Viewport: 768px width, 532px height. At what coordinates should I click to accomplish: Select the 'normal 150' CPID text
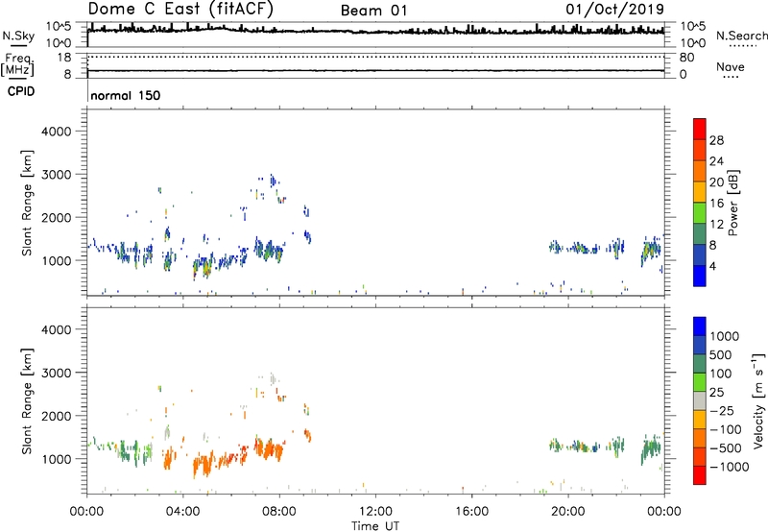tap(126, 95)
